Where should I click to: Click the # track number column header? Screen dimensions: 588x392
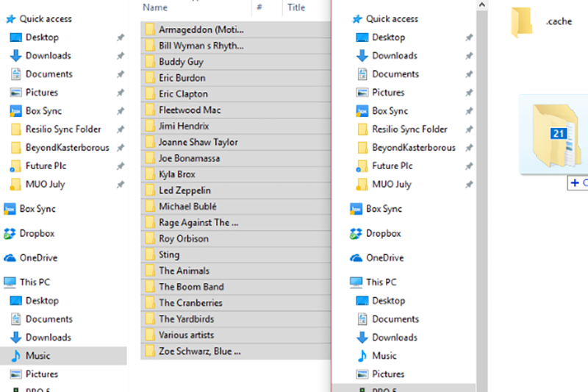(260, 7)
